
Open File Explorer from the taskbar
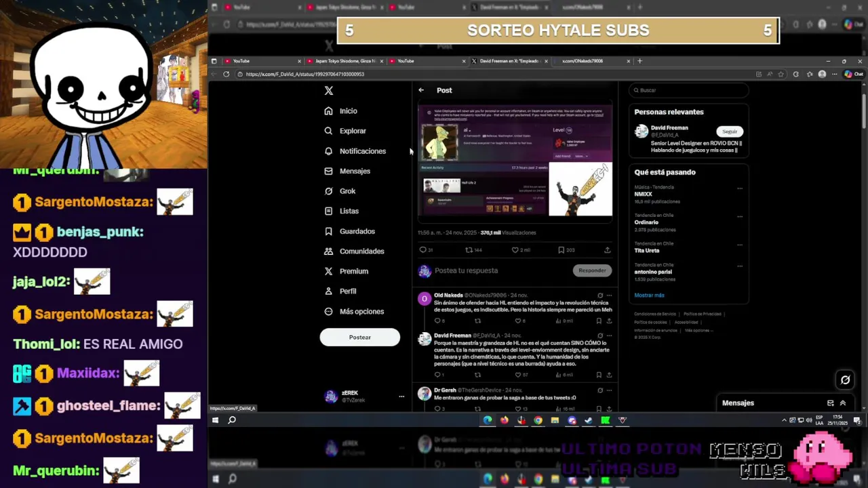point(555,420)
